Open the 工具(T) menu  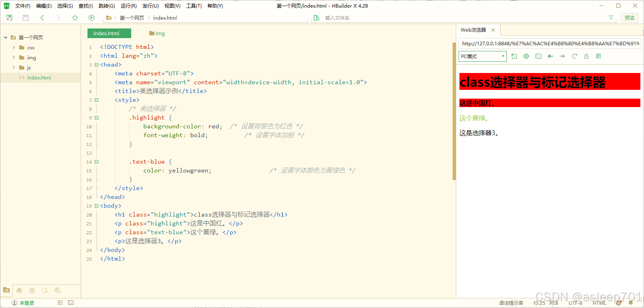(194, 6)
